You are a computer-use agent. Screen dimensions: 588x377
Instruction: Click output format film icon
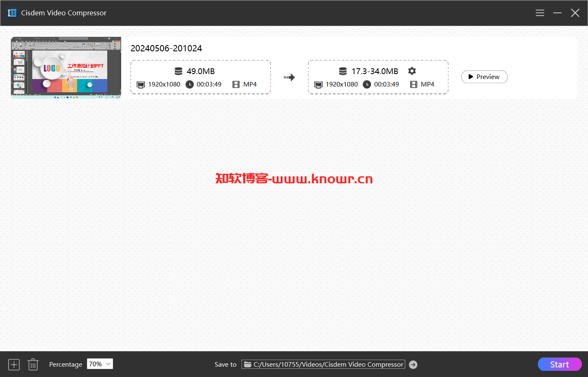(x=414, y=84)
